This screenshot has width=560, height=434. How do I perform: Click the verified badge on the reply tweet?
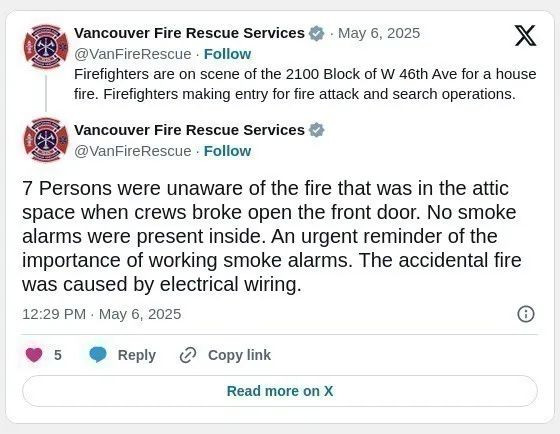point(316,130)
